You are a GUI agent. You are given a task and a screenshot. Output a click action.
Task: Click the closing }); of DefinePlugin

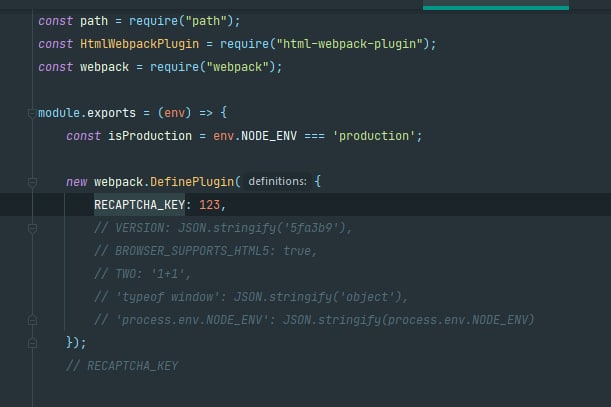click(76, 343)
